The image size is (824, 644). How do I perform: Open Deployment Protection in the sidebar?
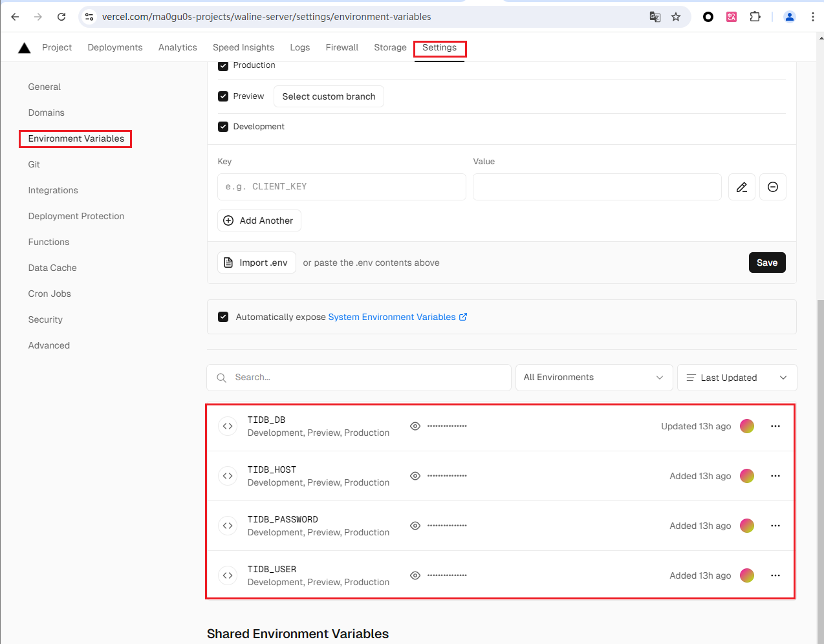coord(76,216)
